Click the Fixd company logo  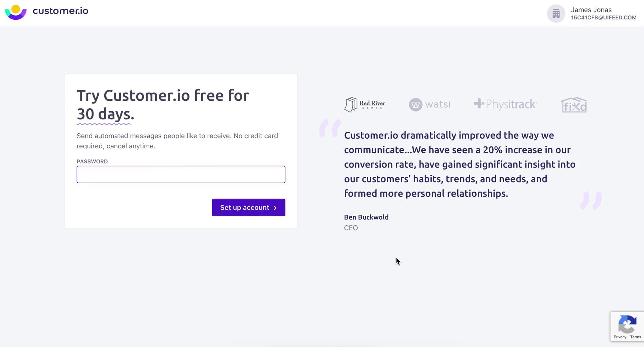tap(574, 105)
